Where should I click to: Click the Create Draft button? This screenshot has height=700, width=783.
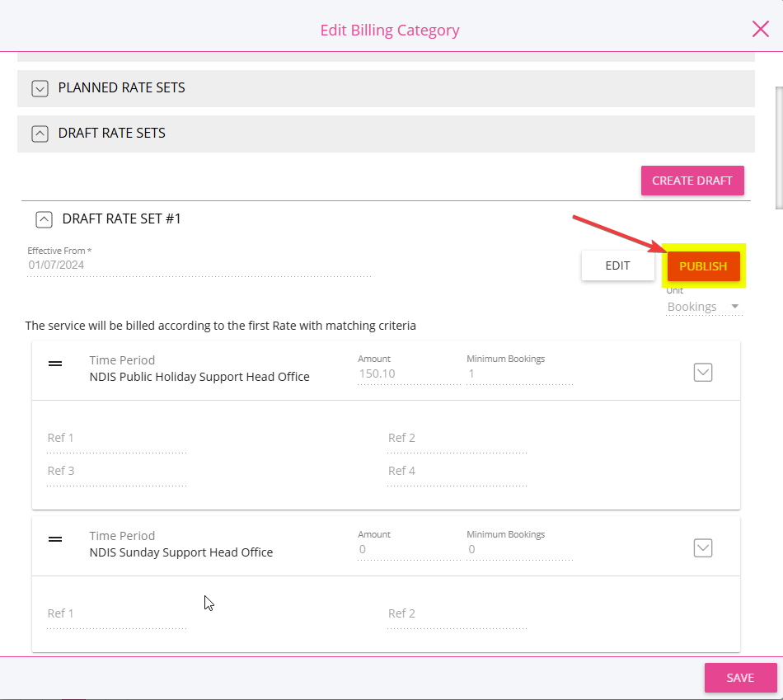pos(692,181)
